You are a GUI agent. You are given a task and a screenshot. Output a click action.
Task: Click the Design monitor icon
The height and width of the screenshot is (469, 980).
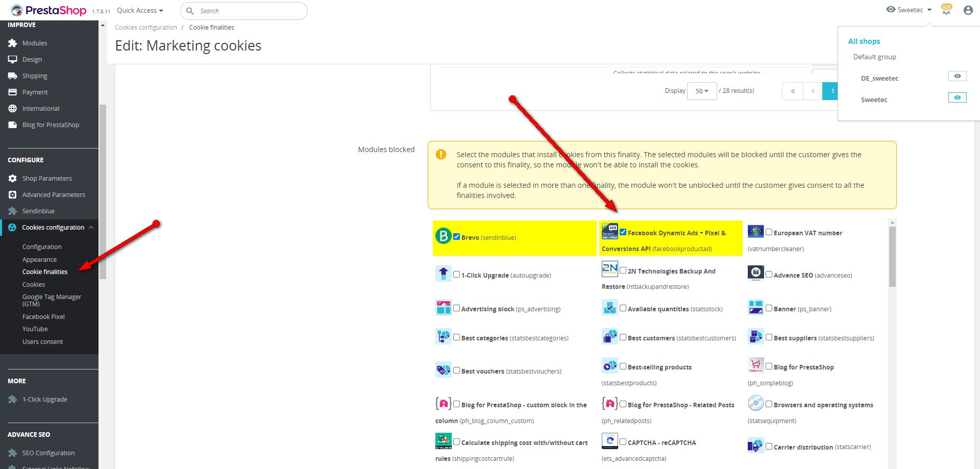pyautogui.click(x=13, y=60)
